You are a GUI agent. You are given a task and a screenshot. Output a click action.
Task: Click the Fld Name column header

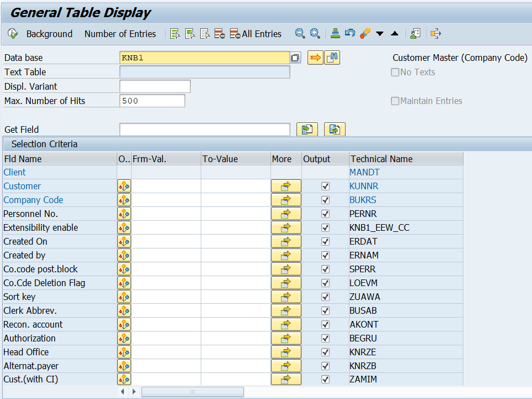(60, 159)
